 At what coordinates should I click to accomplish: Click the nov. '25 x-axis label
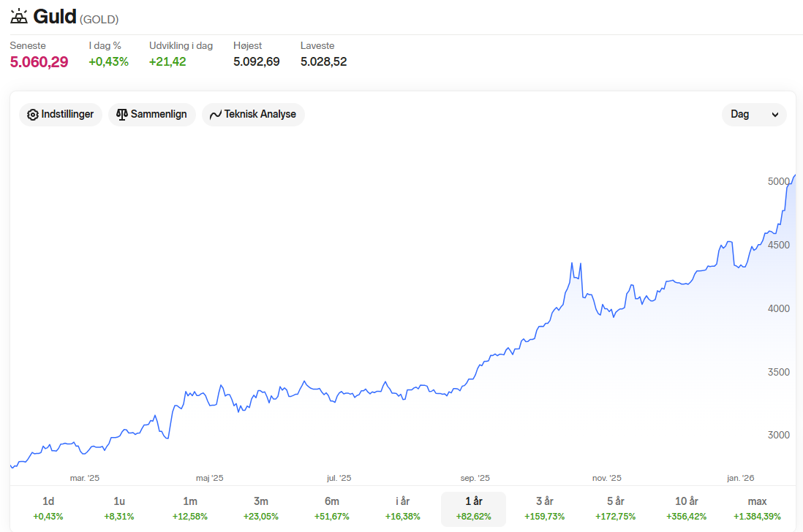[607, 478]
